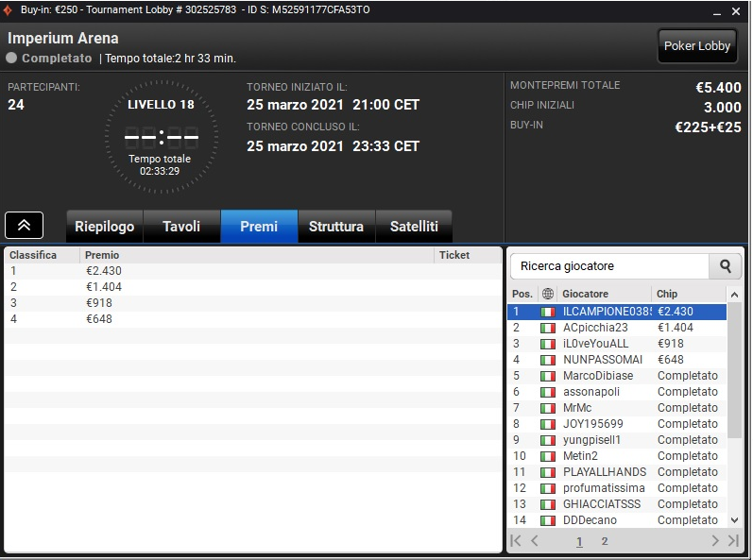The width and height of the screenshot is (753, 560).
Task: Click the Italian flag beside ACpicchia23
Action: 547,329
